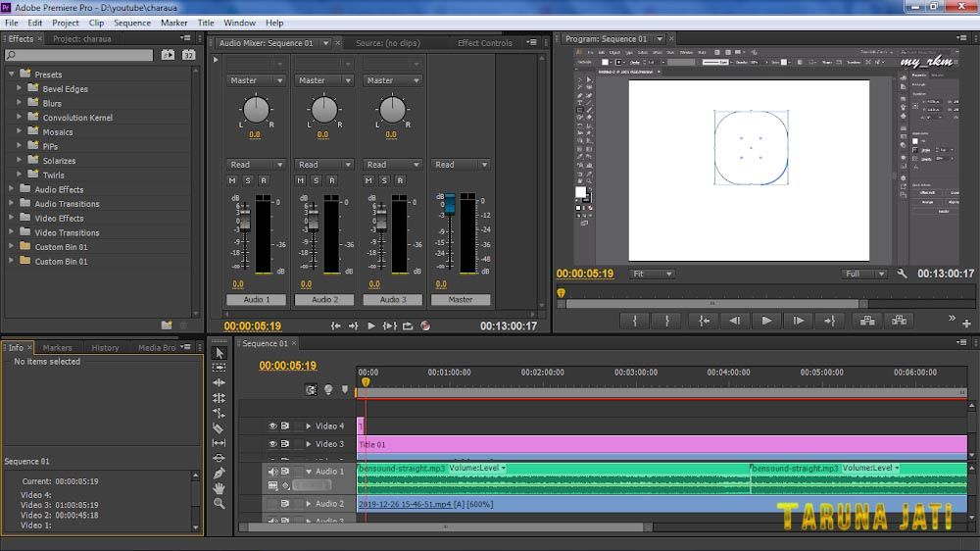The image size is (980, 551).
Task: Open the Marker menu
Action: (173, 23)
